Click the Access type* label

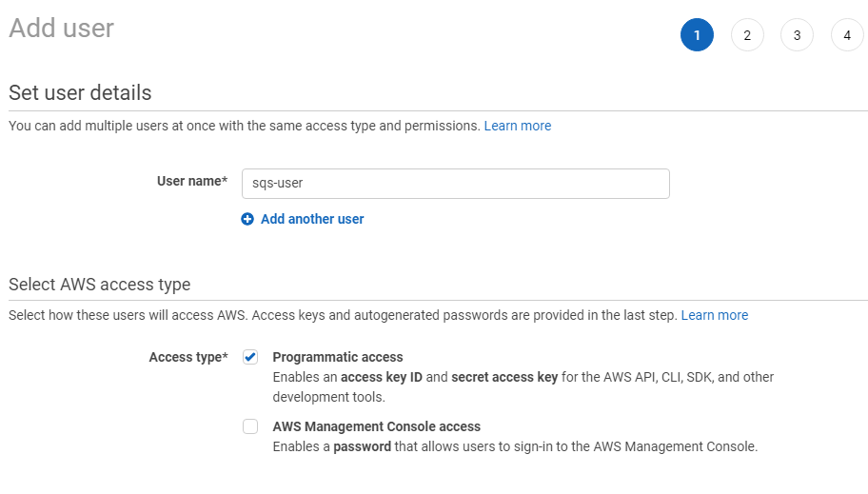point(188,357)
